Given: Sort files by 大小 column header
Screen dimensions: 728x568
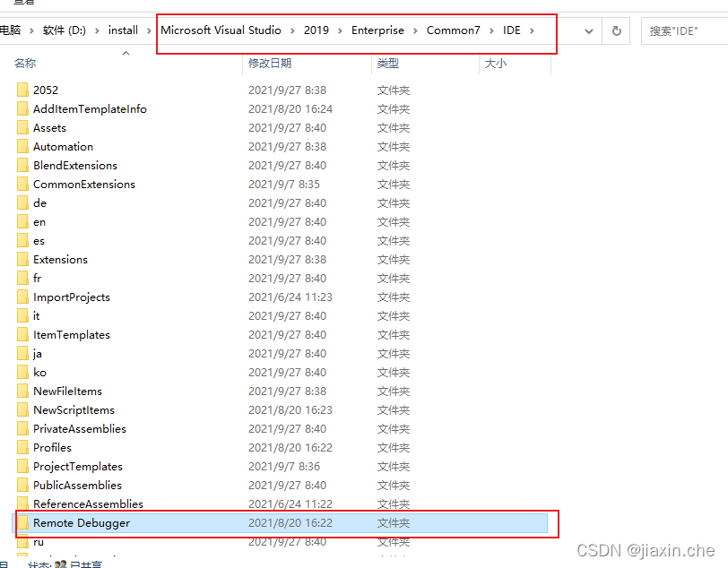Looking at the screenshot, I should click(496, 63).
